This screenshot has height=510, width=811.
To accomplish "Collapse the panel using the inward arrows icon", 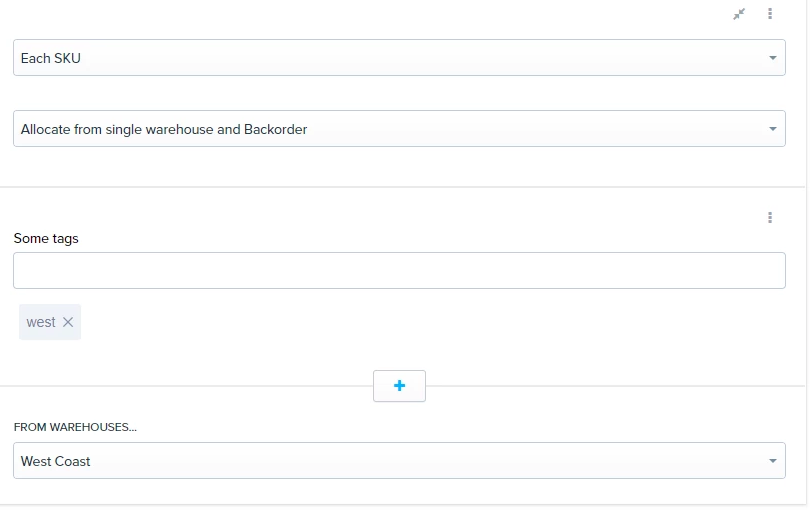I will point(739,14).
